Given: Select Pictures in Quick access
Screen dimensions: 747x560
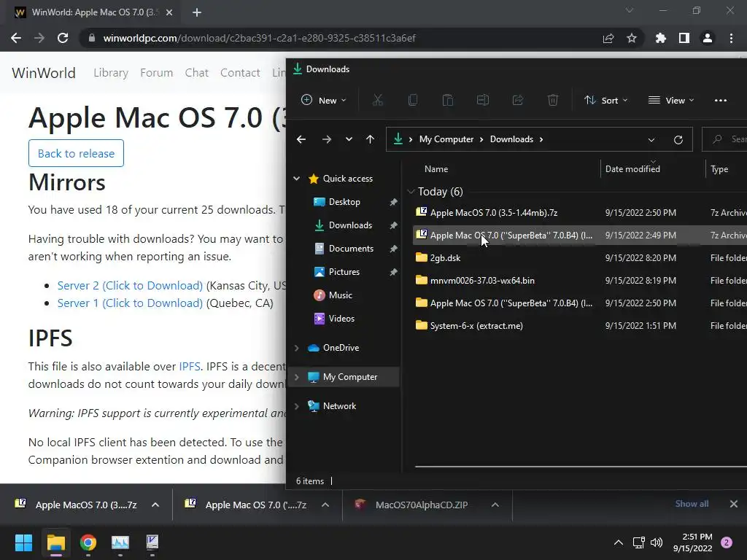Looking at the screenshot, I should pos(344,272).
